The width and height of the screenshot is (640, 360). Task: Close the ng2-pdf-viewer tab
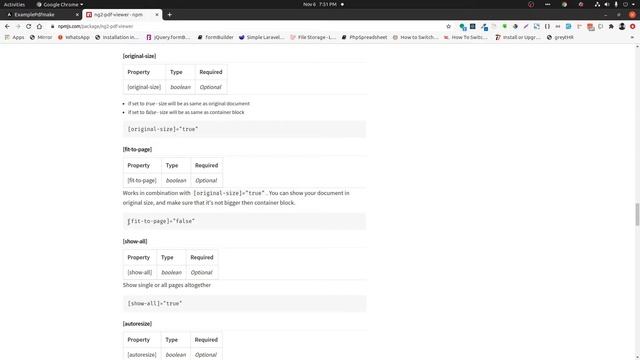tap(157, 15)
